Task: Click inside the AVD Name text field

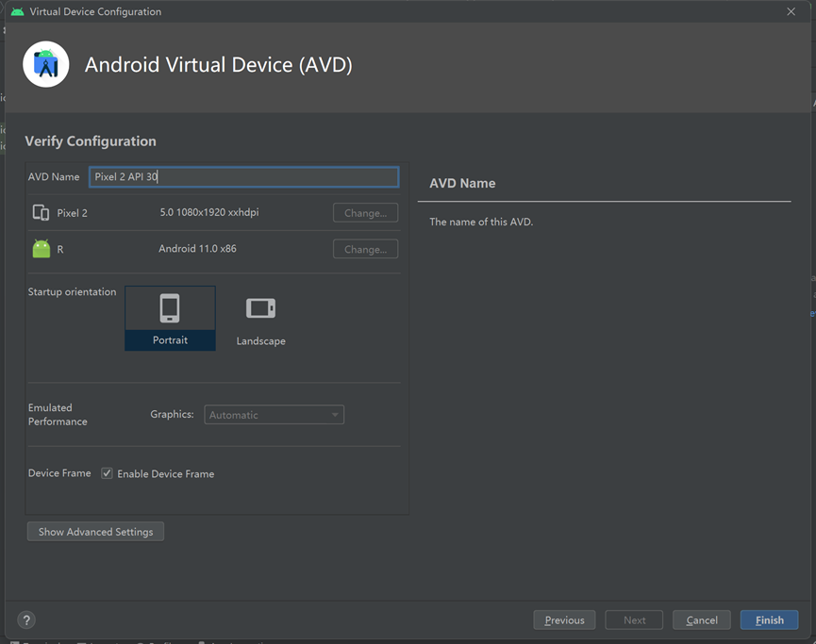Action: 243,176
